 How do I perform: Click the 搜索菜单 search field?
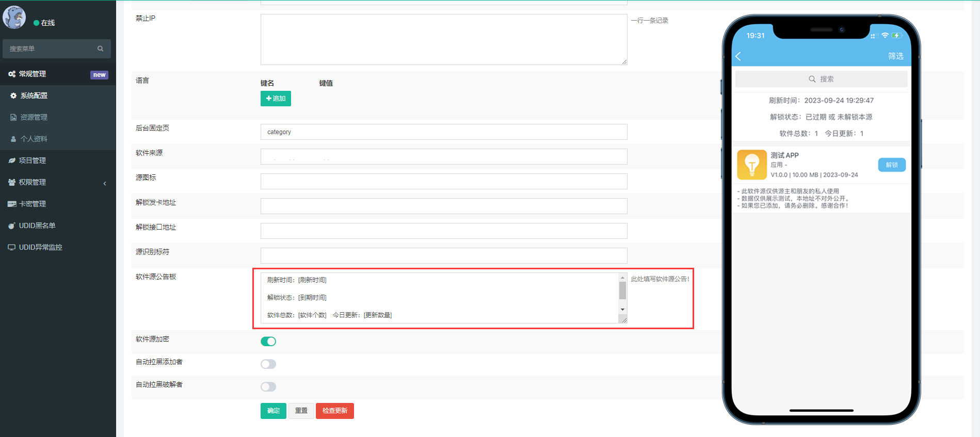tap(57, 48)
